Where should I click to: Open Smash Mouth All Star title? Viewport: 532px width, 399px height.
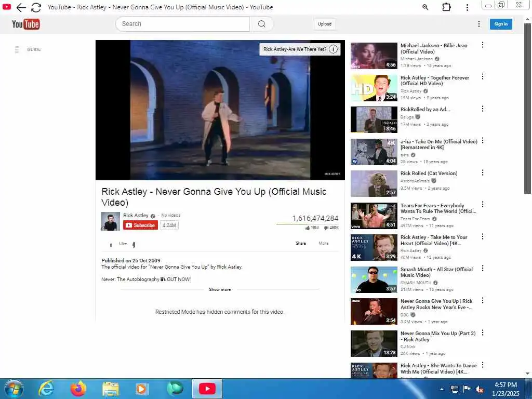[x=436, y=272]
